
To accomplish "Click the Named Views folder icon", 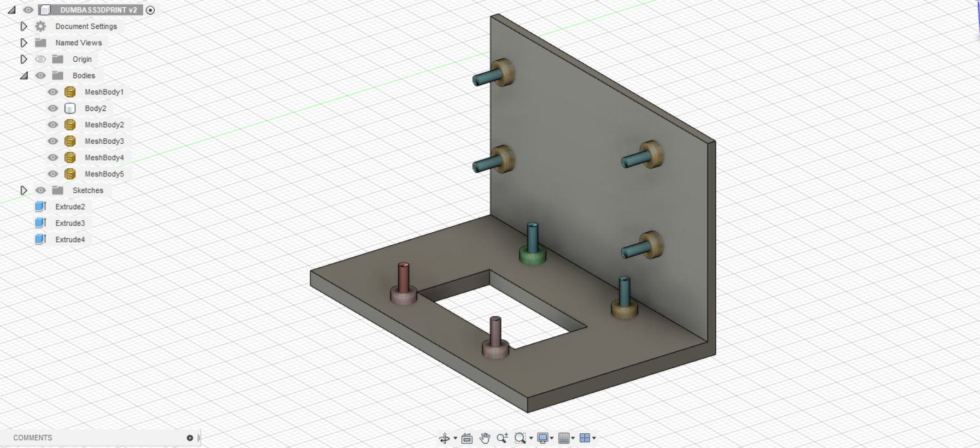I will point(40,43).
